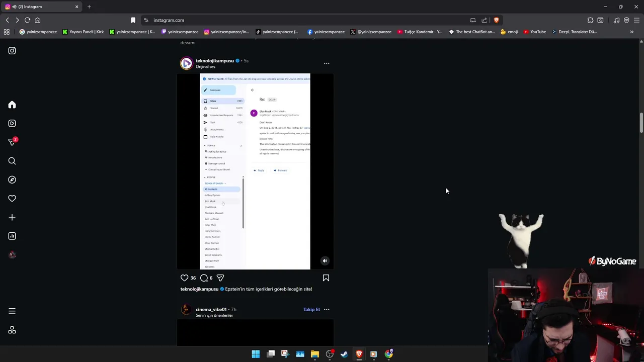Open browser extensions puzzle icon
Image resolution: width=644 pixels, height=362 pixels.
[590, 20]
